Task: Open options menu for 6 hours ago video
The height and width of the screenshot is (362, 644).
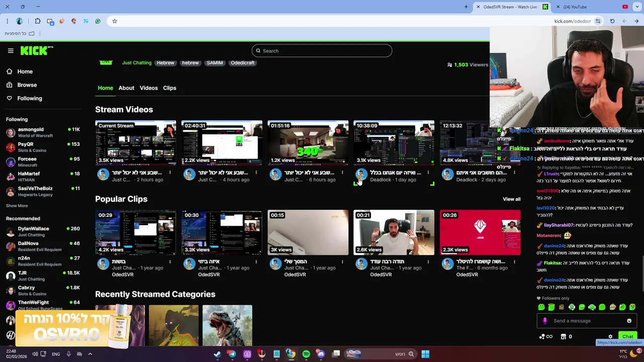Action: point(342,173)
